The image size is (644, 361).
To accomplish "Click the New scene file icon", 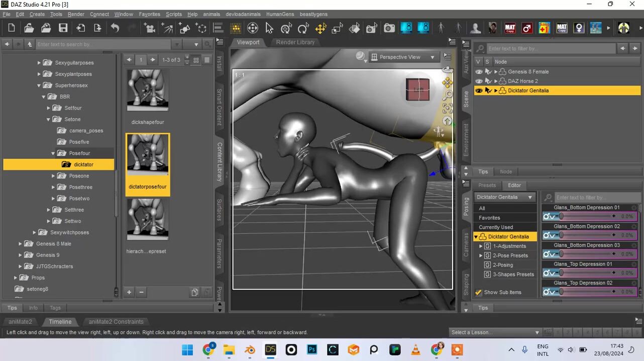I will coord(12,28).
